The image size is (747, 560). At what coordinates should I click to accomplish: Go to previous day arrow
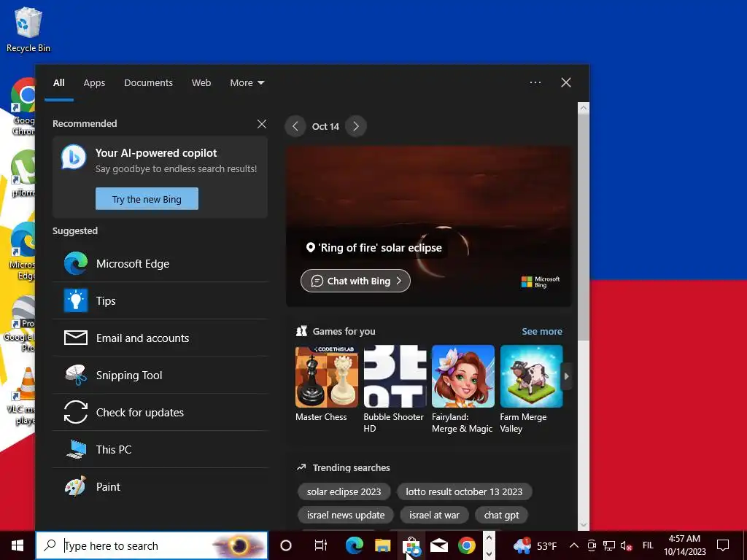pyautogui.click(x=295, y=126)
